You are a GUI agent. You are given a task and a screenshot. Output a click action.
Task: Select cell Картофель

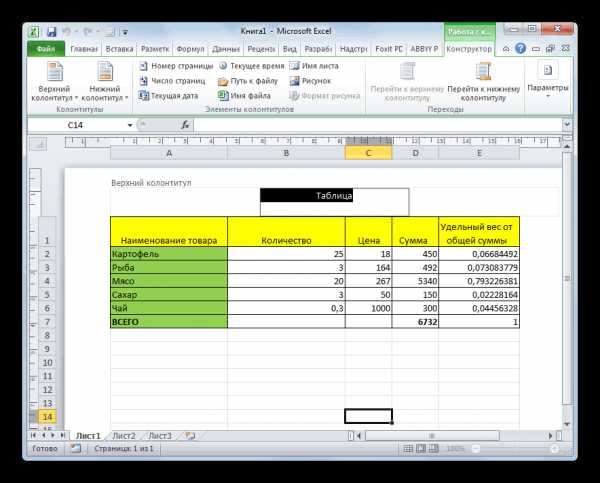pyautogui.click(x=169, y=254)
